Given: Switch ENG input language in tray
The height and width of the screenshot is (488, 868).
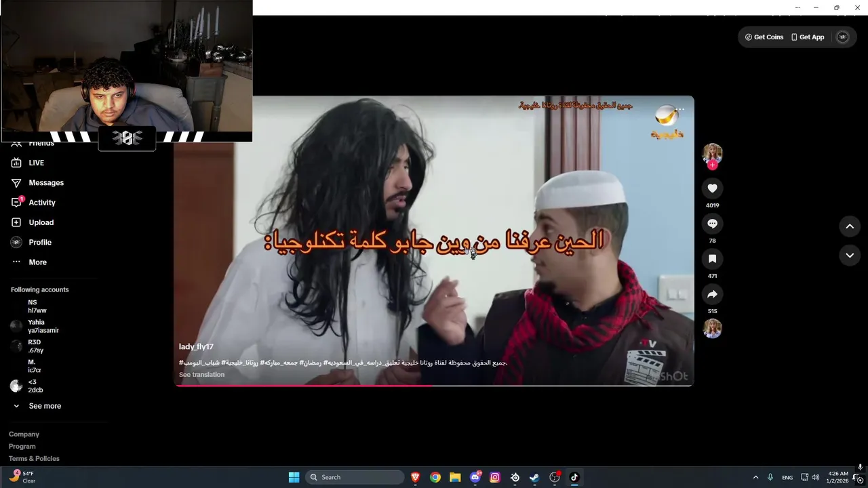Looking at the screenshot, I should tap(787, 477).
